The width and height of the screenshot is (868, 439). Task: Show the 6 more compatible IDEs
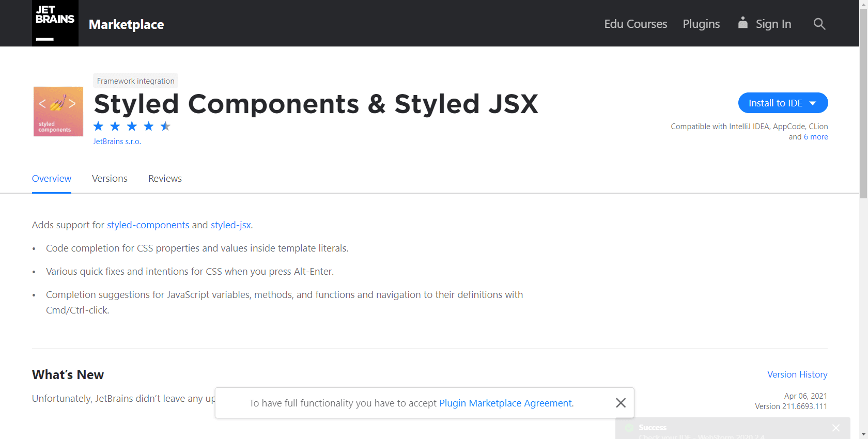tap(816, 137)
